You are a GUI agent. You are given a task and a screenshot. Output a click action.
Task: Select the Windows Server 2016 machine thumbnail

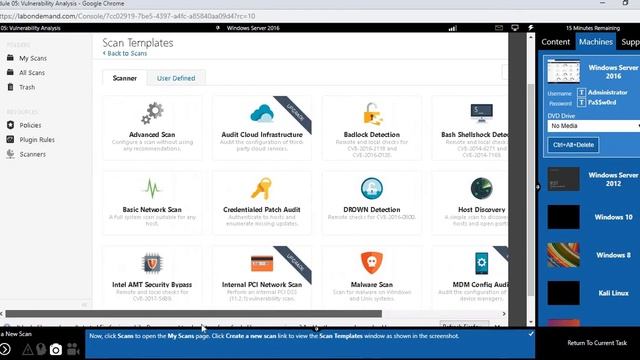[563, 71]
